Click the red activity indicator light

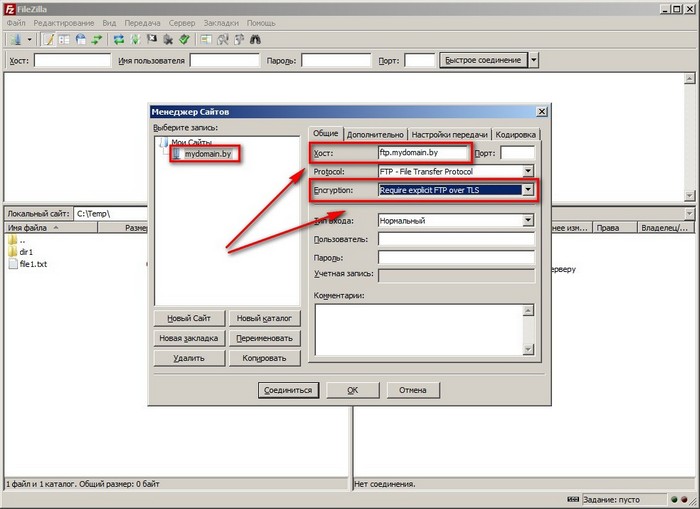coord(684,499)
